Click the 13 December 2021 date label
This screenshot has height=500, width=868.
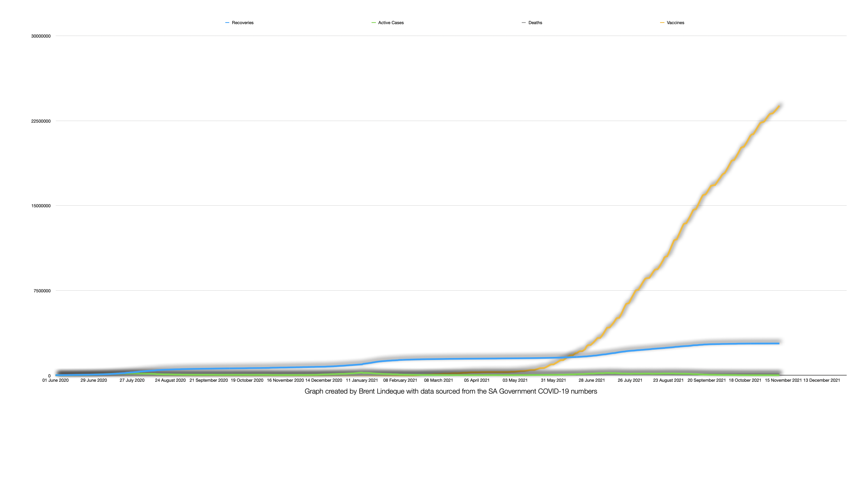[821, 381]
